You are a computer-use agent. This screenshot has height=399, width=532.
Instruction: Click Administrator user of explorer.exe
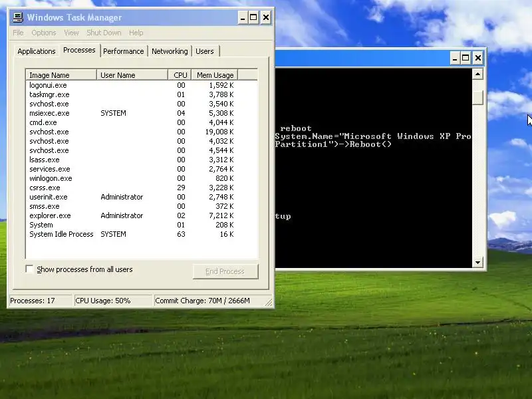tap(122, 215)
